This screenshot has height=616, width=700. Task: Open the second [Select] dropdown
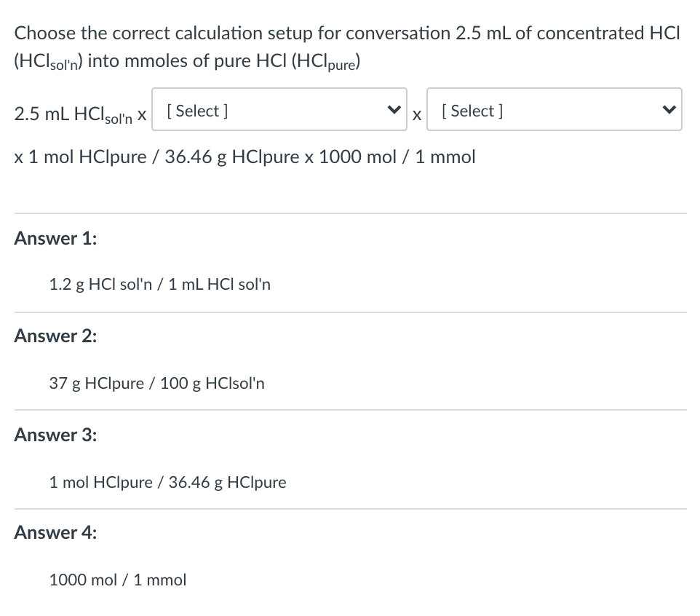click(553, 111)
